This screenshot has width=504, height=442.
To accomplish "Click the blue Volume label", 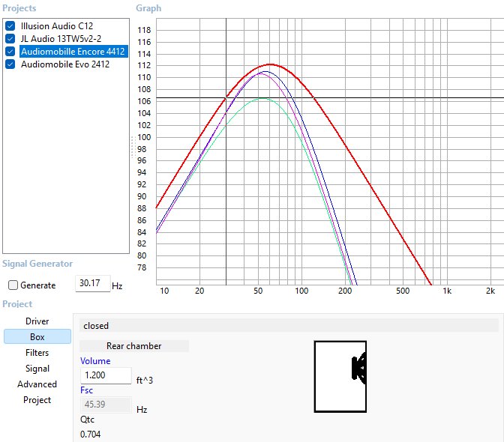I will tap(95, 361).
